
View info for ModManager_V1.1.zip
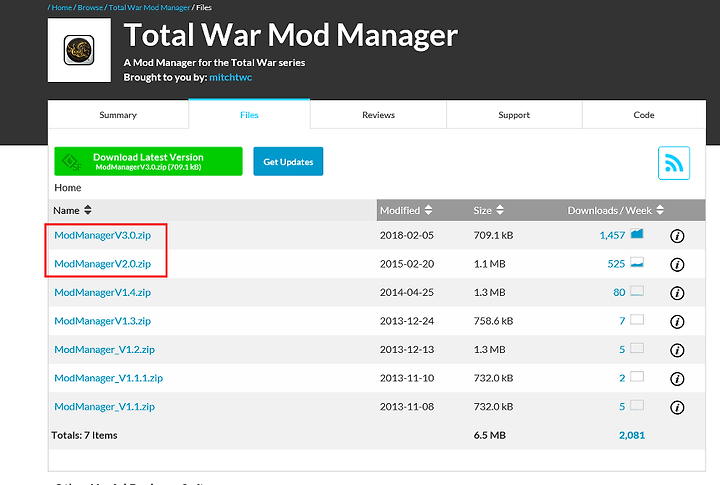point(677,407)
